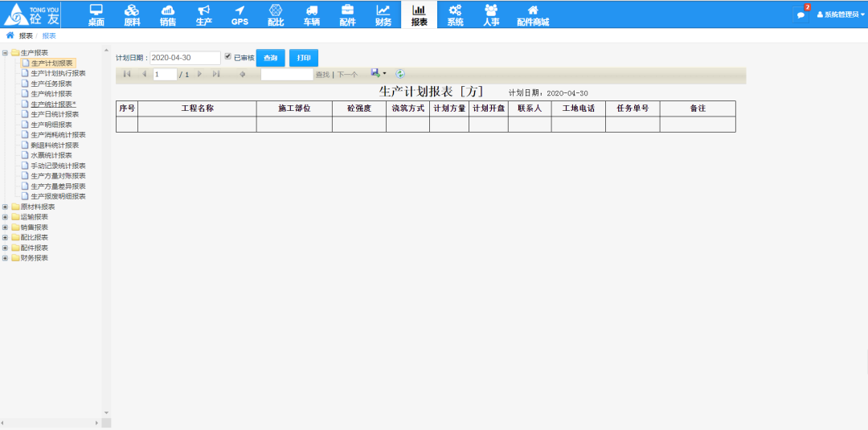Click the export save icon in report toolbar
The width and height of the screenshot is (868, 430).
pyautogui.click(x=375, y=73)
